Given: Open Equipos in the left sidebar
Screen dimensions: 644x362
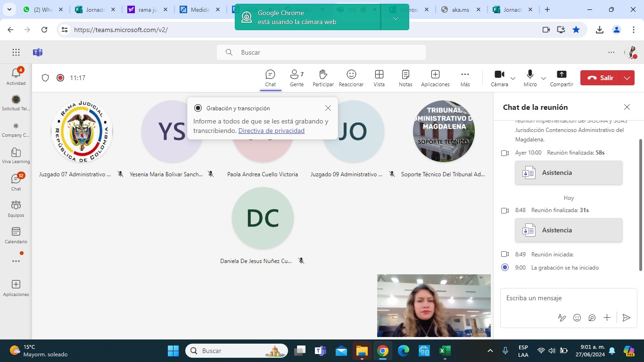Looking at the screenshot, I should [16, 209].
